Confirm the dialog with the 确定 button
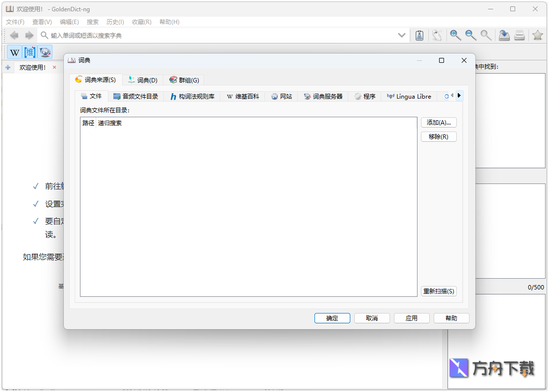This screenshot has width=549, height=392. [332, 318]
